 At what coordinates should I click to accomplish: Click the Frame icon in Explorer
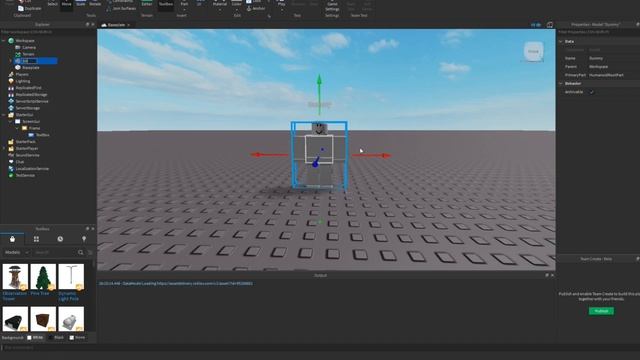(x=24, y=128)
